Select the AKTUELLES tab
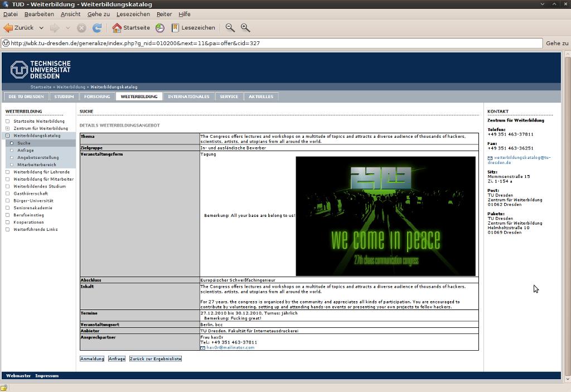This screenshot has width=571, height=392. [x=261, y=96]
